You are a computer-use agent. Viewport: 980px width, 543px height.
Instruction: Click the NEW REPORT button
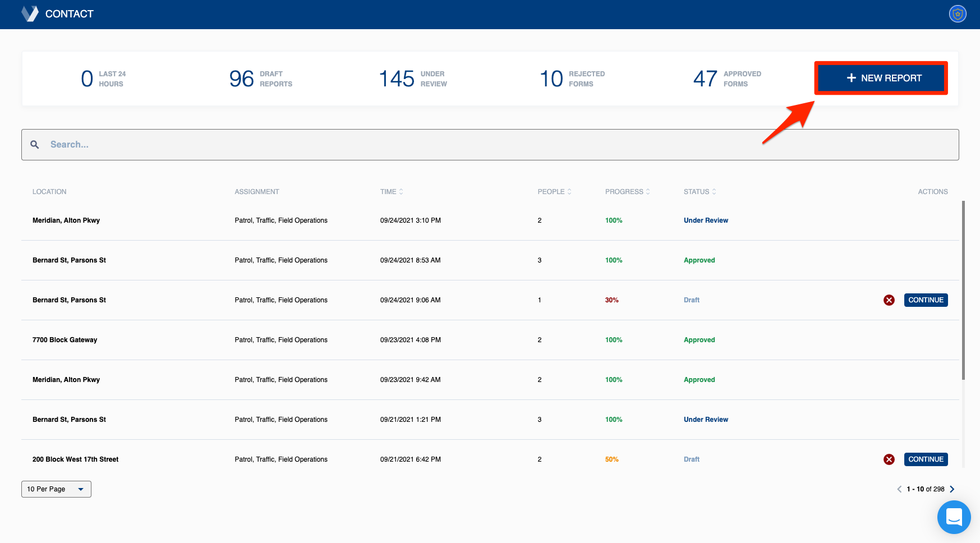tap(881, 78)
